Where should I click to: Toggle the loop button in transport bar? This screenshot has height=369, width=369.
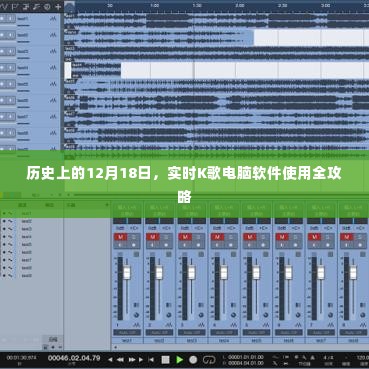(x=209, y=360)
